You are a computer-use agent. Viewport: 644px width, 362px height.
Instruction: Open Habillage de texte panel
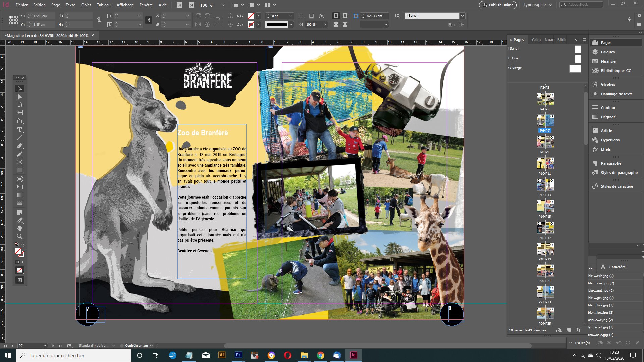click(x=616, y=94)
